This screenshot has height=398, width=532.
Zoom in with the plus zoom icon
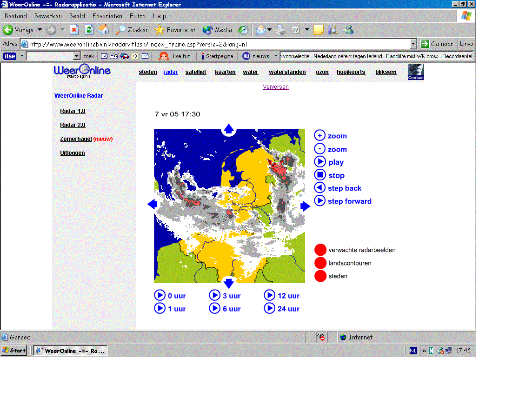[x=319, y=135]
